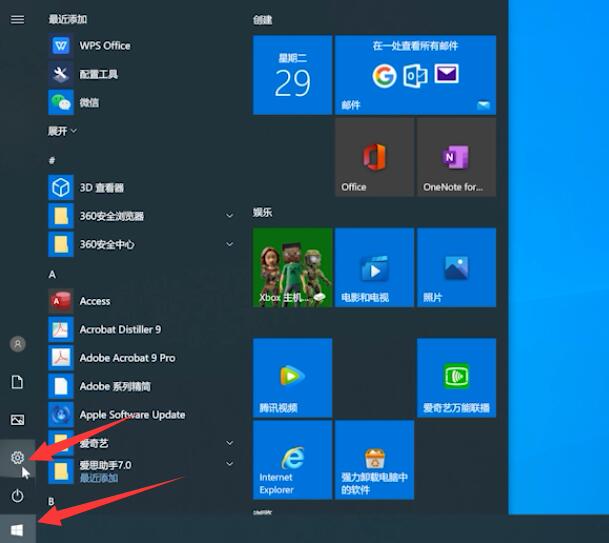
Task: Open the OneNote for... tile
Action: (x=456, y=157)
